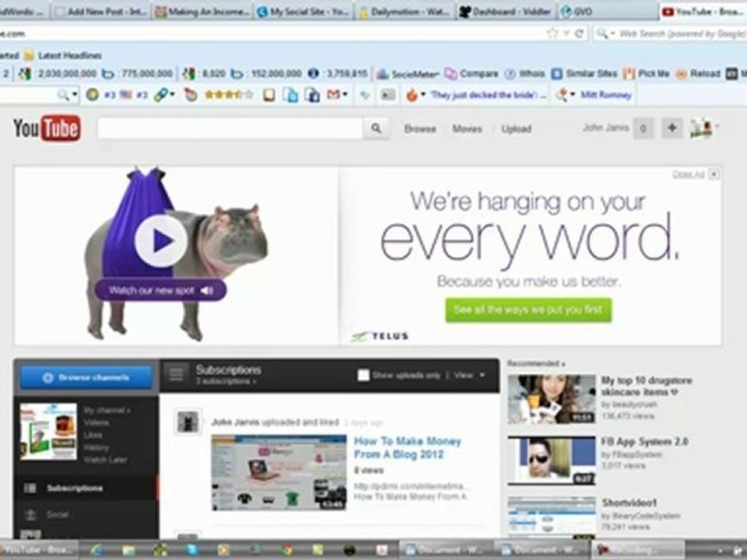Open the 'FB App System 2.0' title link
747x560 pixels.
[x=644, y=442]
